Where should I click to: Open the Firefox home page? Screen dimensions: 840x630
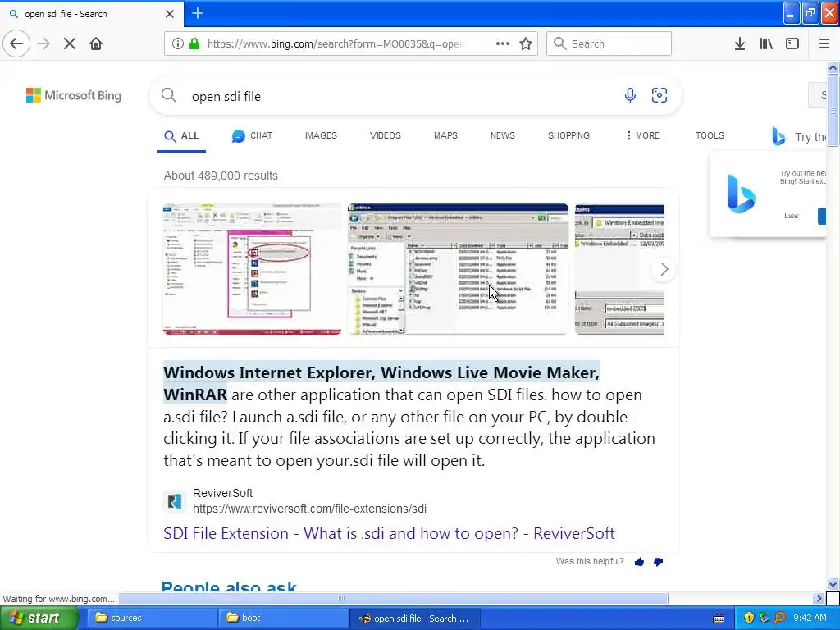(96, 44)
